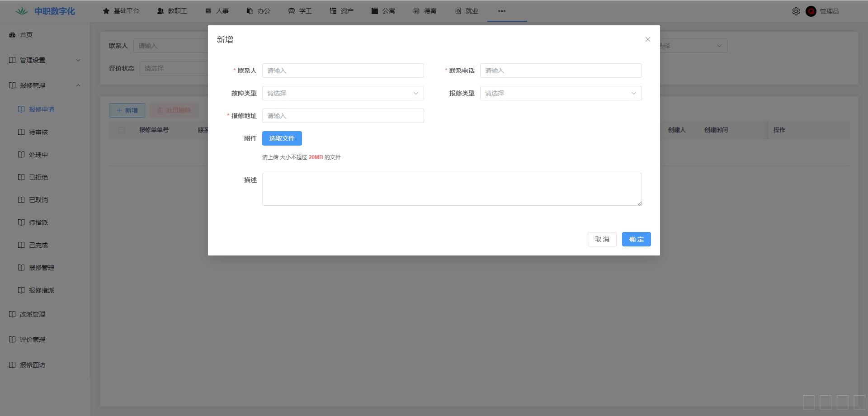Click the 取消 cancel button
This screenshot has width=868, height=416.
602,239
